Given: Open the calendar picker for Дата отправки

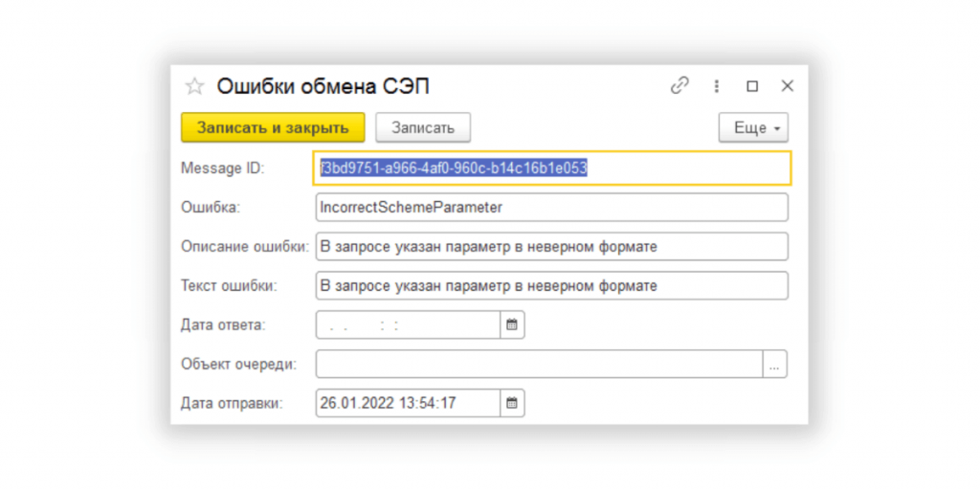Looking at the screenshot, I should pos(512,403).
